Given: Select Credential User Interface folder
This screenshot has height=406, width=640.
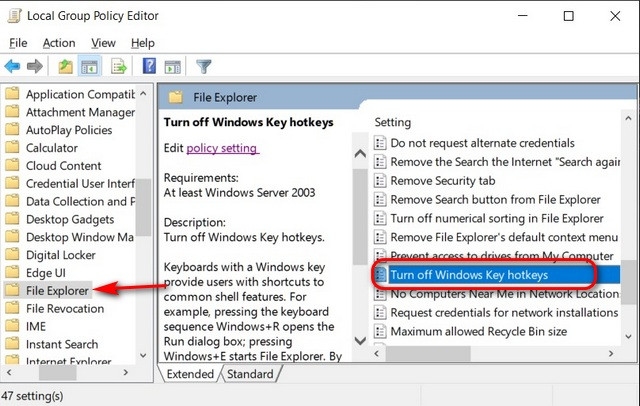Looking at the screenshot, I should (x=70, y=184).
